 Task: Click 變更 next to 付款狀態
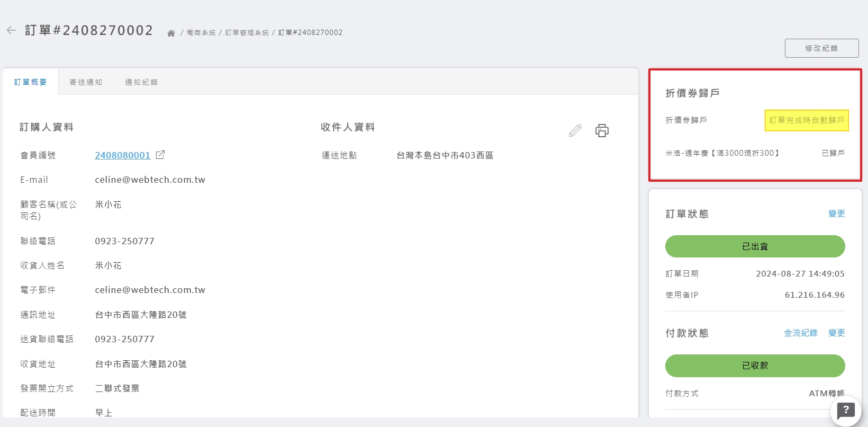point(836,333)
